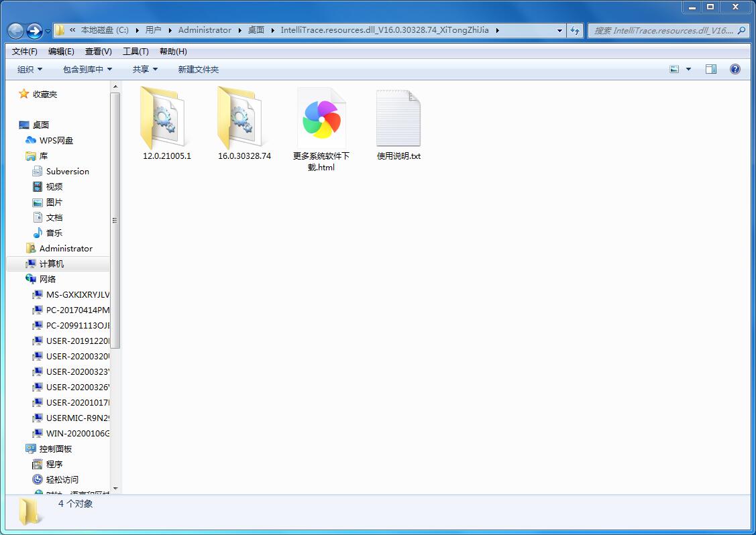Expand the arrow after 用户 breadcrumb
This screenshot has height=535, width=756.
tap(170, 30)
